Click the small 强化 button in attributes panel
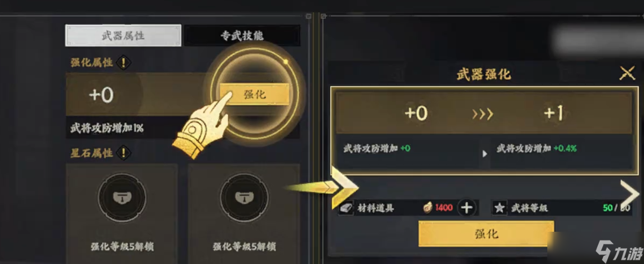Screen dimensions: 644x264 (x=255, y=95)
